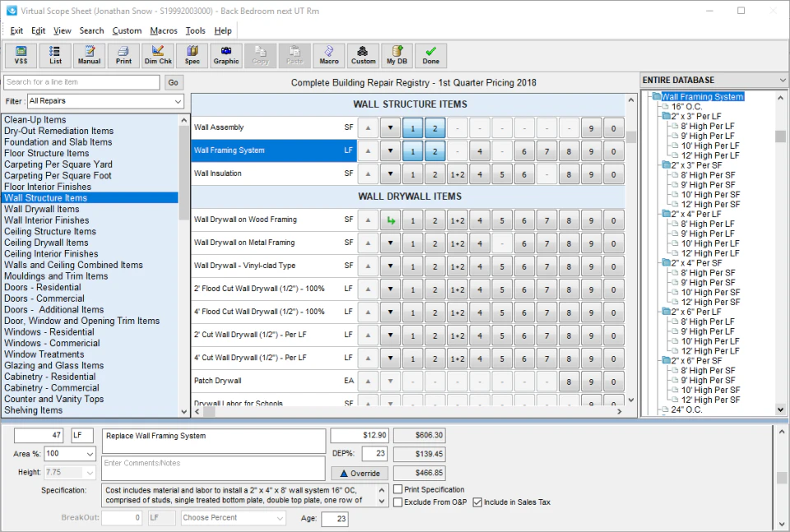This screenshot has width=790, height=532.
Task: Open the Search menu
Action: tap(92, 30)
